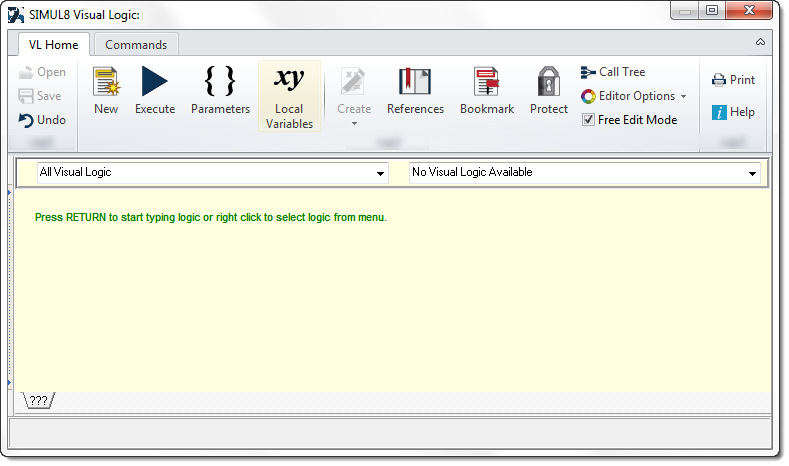
Task: Select the ??? bottom tab
Action: [39, 401]
